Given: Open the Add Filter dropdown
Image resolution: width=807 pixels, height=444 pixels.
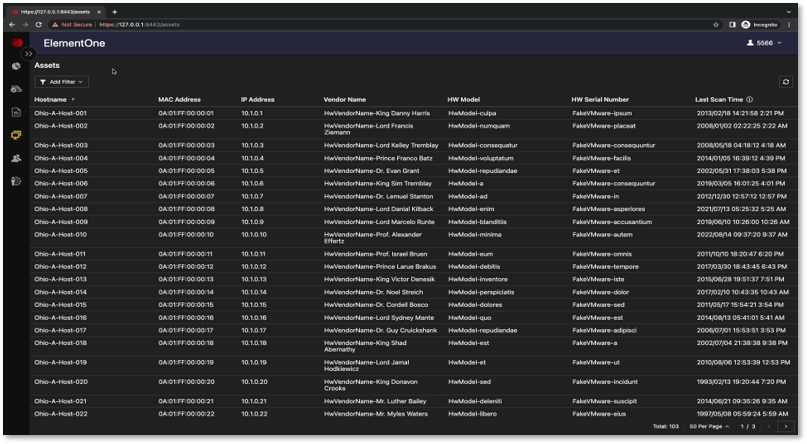Looking at the screenshot, I should pos(61,82).
